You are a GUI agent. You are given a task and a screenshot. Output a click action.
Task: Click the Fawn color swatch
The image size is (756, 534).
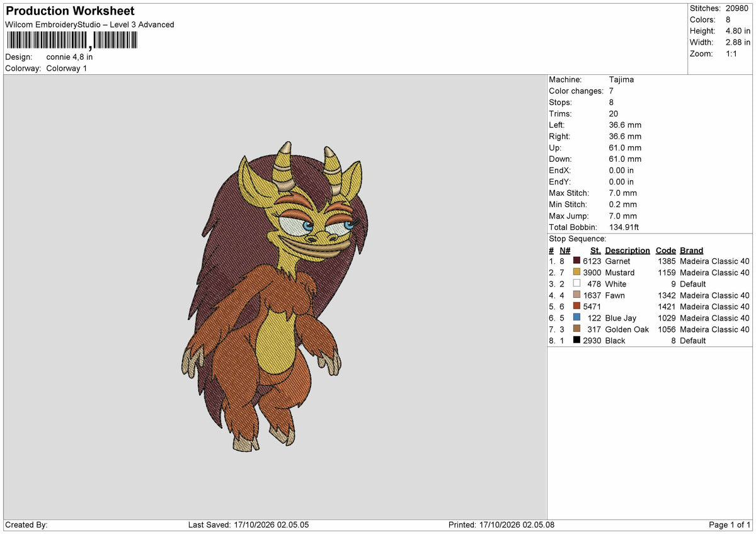point(576,295)
